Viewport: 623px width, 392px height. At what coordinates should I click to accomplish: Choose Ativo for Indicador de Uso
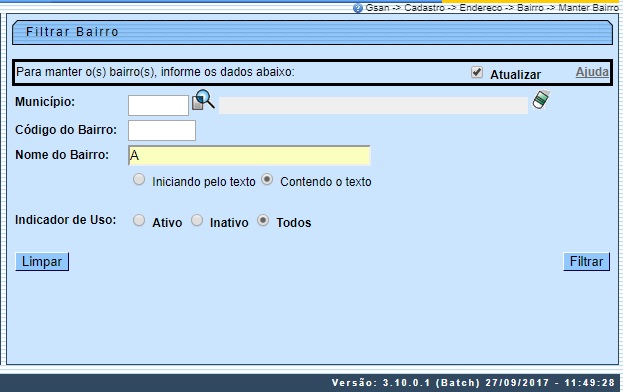coord(139,220)
